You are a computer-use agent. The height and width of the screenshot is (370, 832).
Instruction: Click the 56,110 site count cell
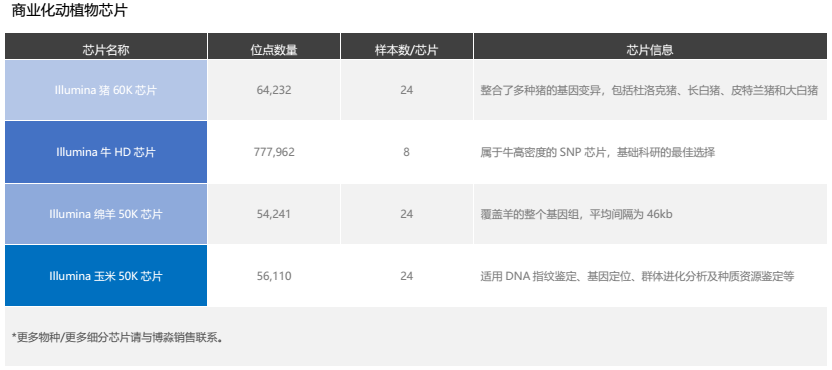coord(274,276)
